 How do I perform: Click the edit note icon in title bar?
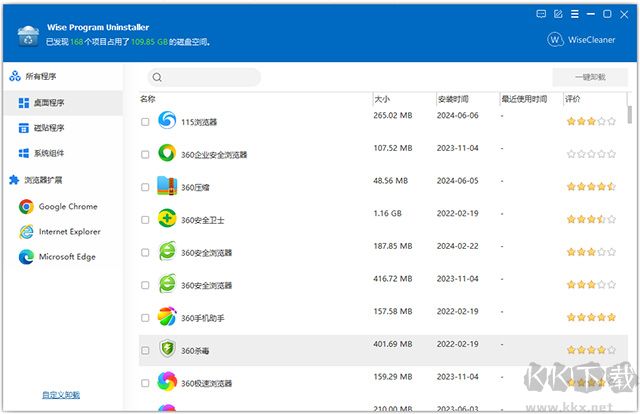(558, 14)
